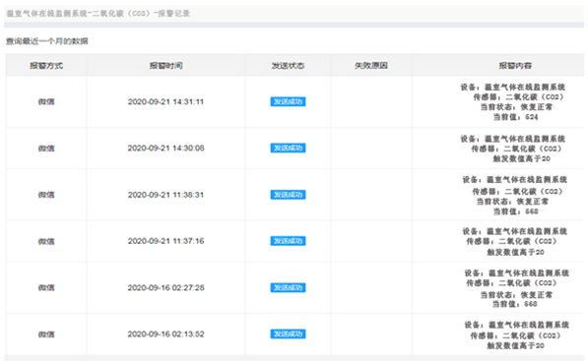
Task: Click the 报警时间 column header
Action: 166,66
